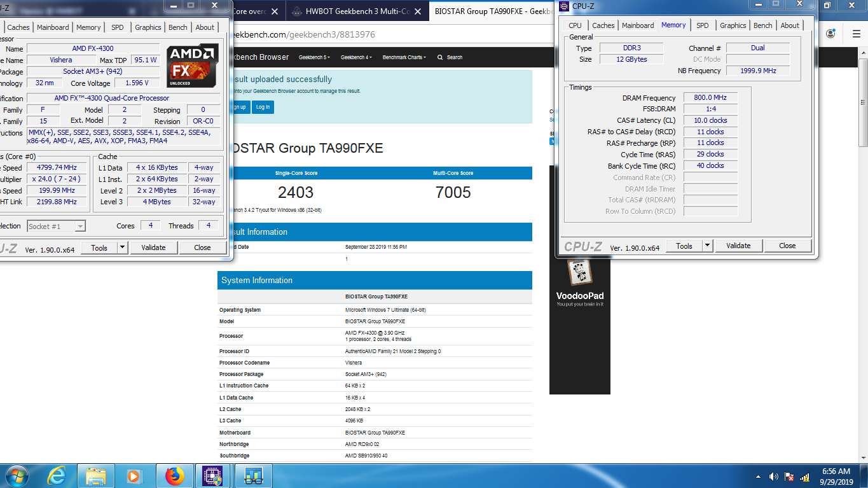The width and height of the screenshot is (868, 488).
Task: Click Validate in left CPU-Z window
Action: pyautogui.click(x=153, y=247)
